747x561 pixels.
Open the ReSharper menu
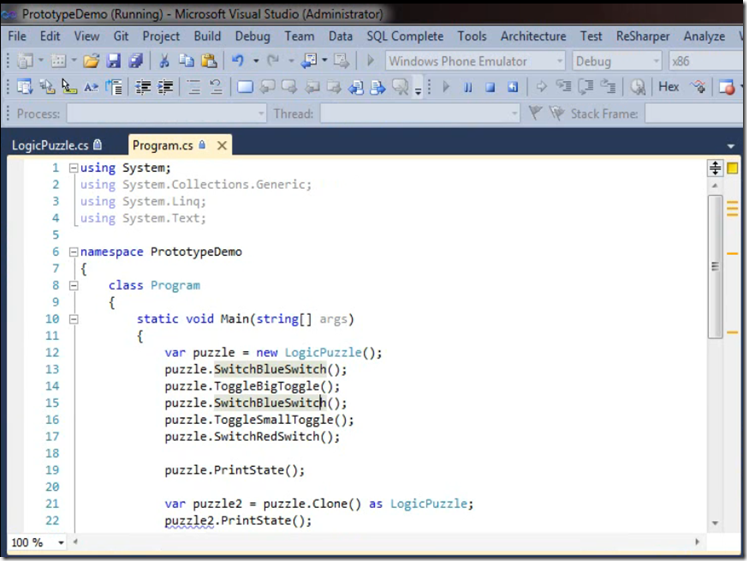point(643,36)
